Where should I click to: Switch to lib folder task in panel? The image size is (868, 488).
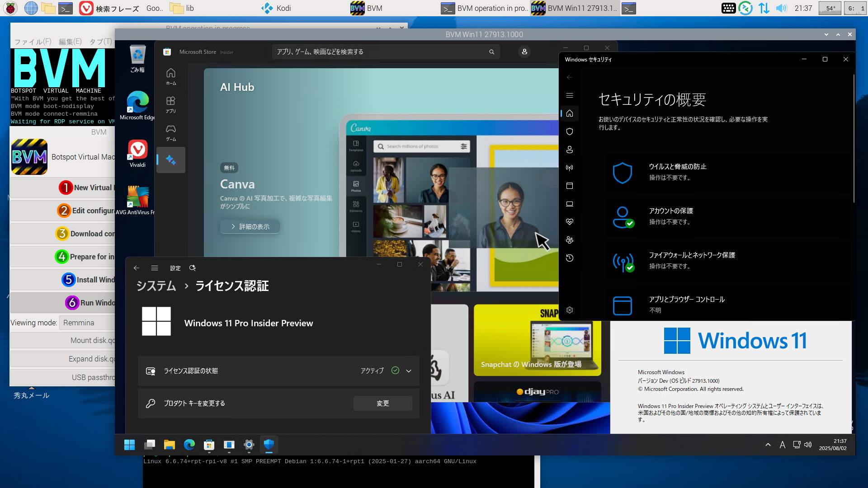pos(182,8)
